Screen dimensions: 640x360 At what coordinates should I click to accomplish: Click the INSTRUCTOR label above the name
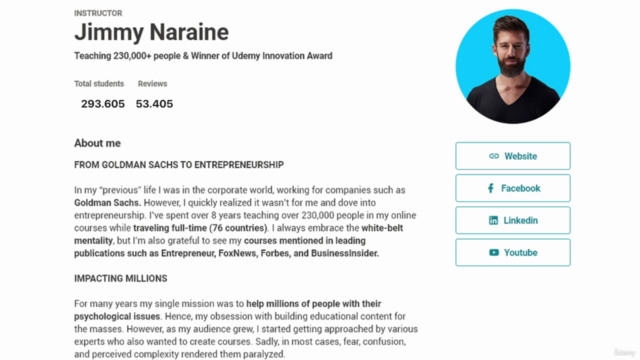(x=98, y=13)
